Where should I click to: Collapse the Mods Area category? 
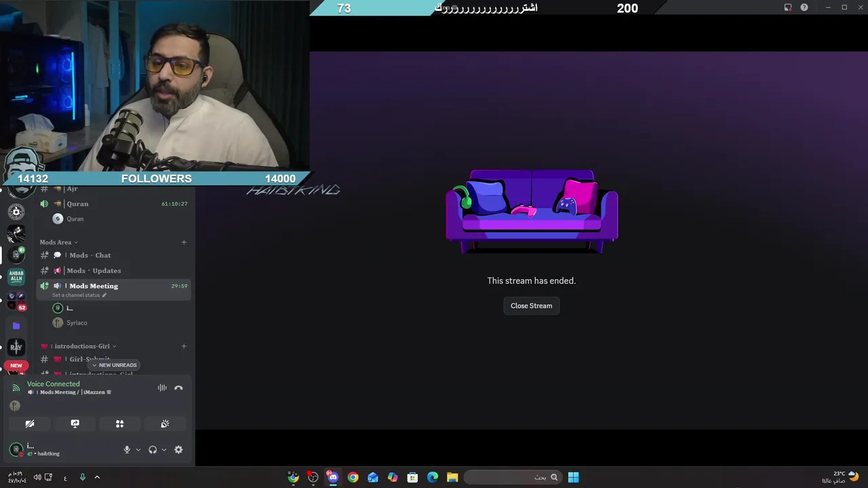pyautogui.click(x=58, y=242)
